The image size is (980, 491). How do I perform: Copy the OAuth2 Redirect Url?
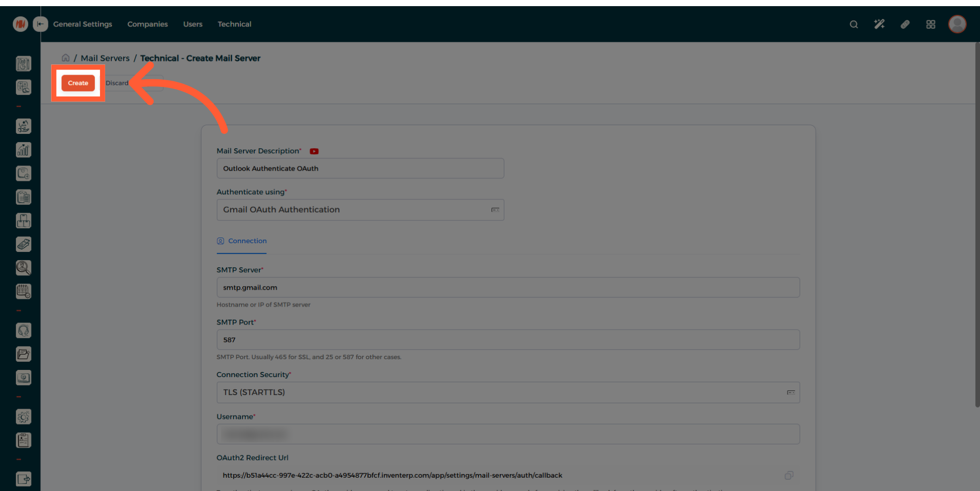[x=789, y=475]
